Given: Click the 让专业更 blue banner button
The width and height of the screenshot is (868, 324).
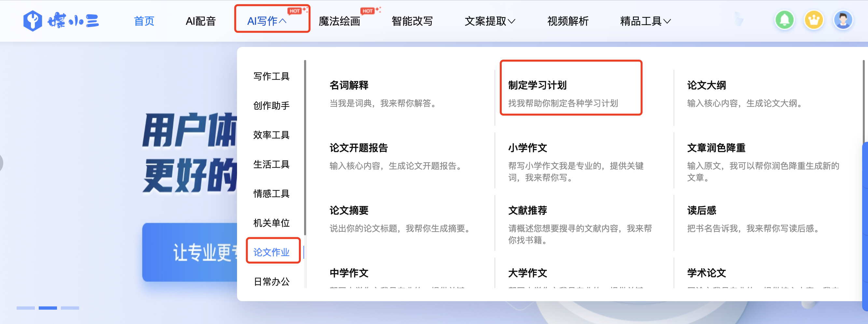Looking at the screenshot, I should (190, 252).
